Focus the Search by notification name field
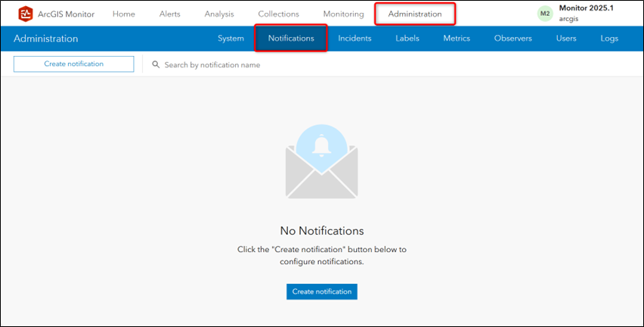This screenshot has height=327, width=644. tap(212, 64)
